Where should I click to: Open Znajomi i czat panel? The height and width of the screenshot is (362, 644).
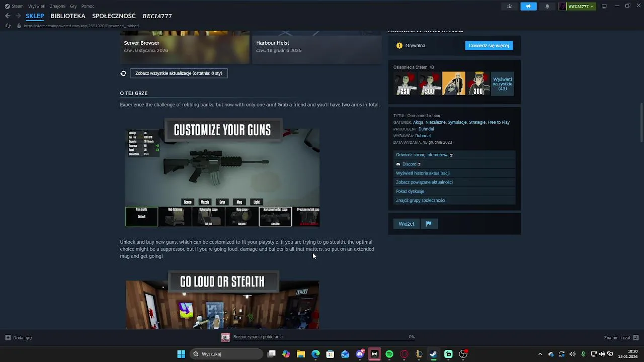[622, 338]
